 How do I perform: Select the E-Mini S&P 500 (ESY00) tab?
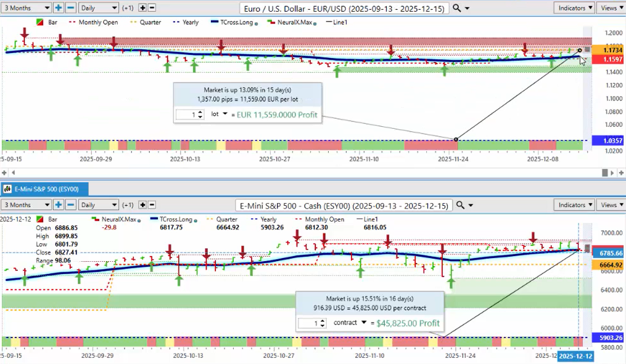(x=44, y=188)
